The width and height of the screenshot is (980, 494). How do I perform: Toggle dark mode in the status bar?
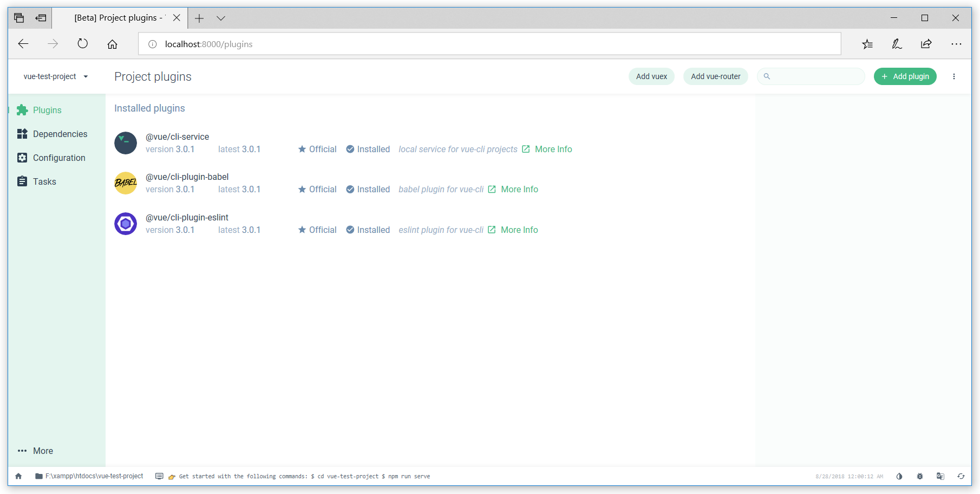[899, 476]
